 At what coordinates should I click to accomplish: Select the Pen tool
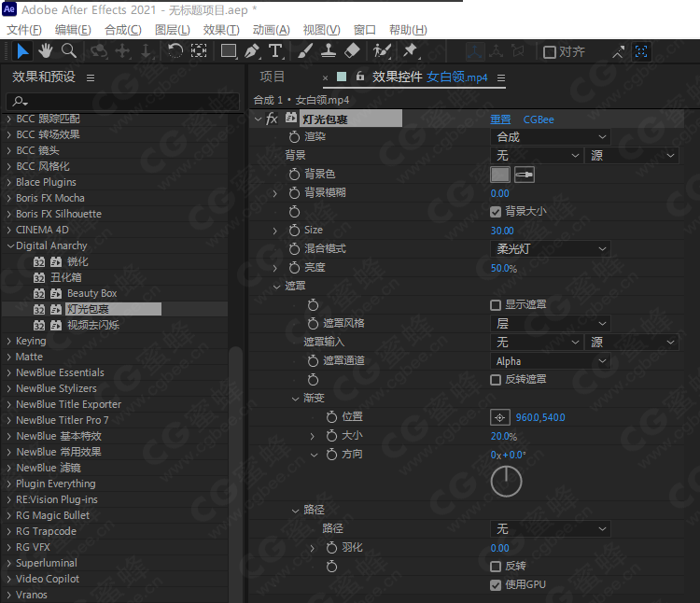pyautogui.click(x=252, y=51)
